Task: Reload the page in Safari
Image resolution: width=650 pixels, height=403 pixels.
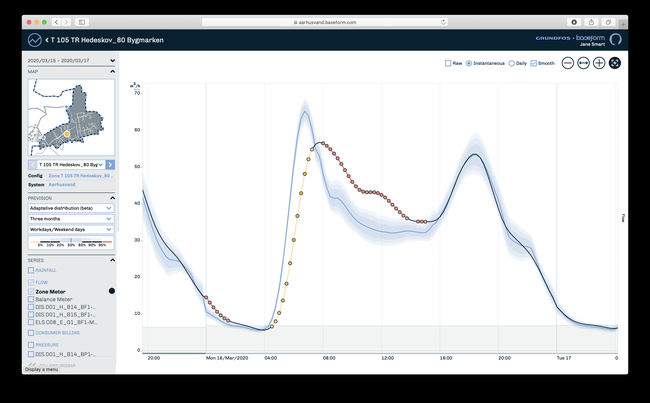Action: pos(443,22)
